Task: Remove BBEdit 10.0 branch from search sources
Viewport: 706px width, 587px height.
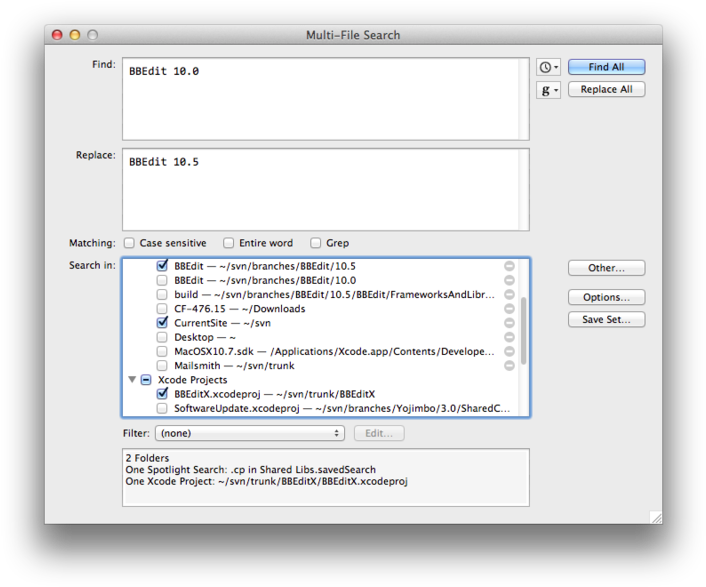Action: click(x=509, y=280)
